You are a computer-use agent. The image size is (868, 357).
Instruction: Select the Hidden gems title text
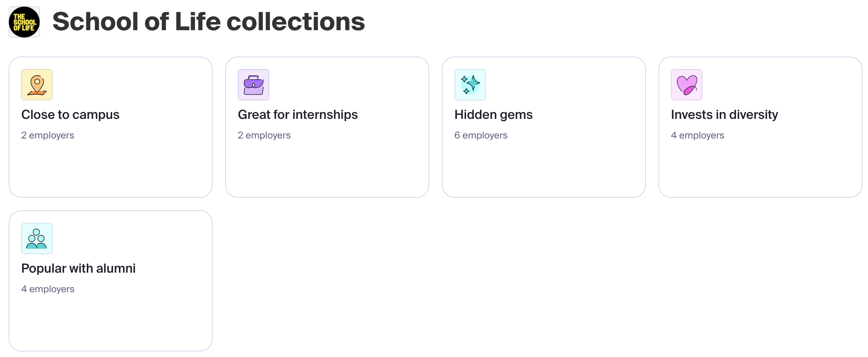493,115
